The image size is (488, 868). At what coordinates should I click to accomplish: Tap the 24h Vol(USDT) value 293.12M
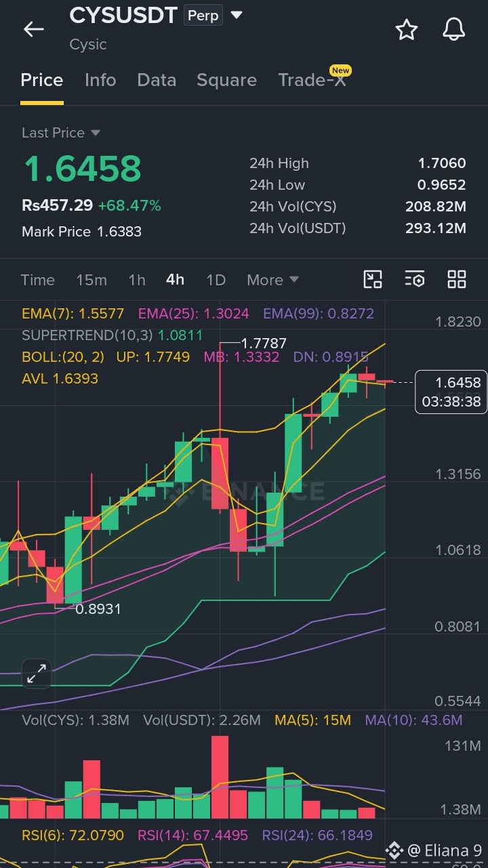click(x=436, y=228)
